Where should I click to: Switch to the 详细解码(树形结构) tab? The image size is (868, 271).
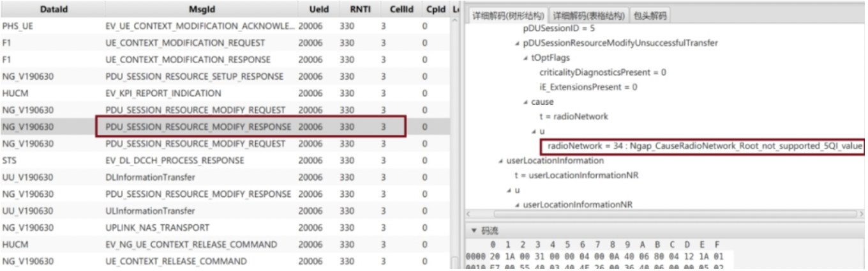pyautogui.click(x=509, y=15)
